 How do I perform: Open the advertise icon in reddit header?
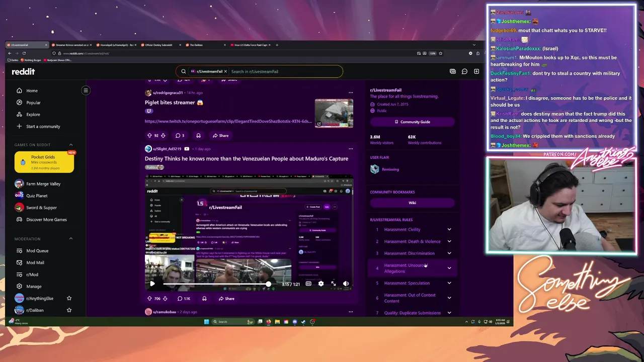click(x=453, y=71)
